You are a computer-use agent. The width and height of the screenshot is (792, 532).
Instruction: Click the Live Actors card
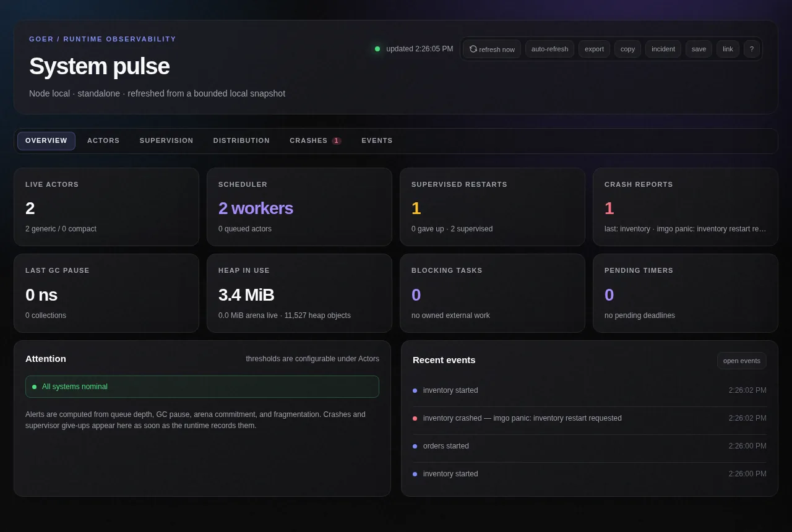click(x=106, y=207)
